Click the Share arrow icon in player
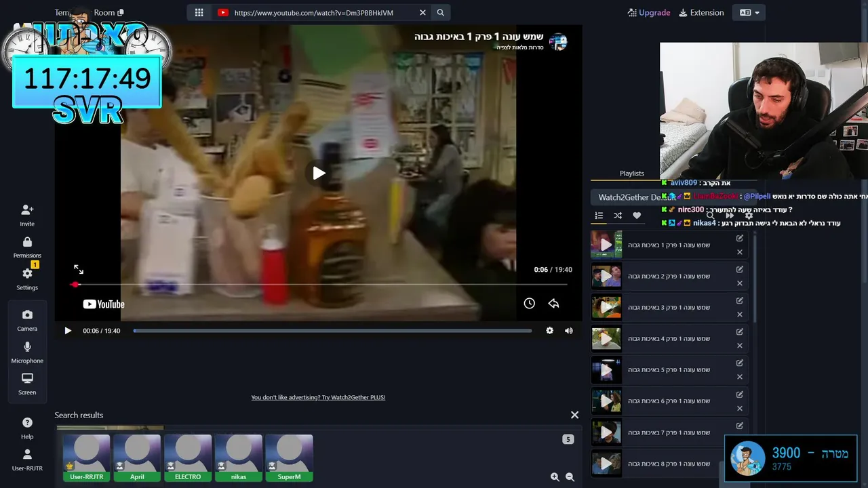 click(x=553, y=303)
